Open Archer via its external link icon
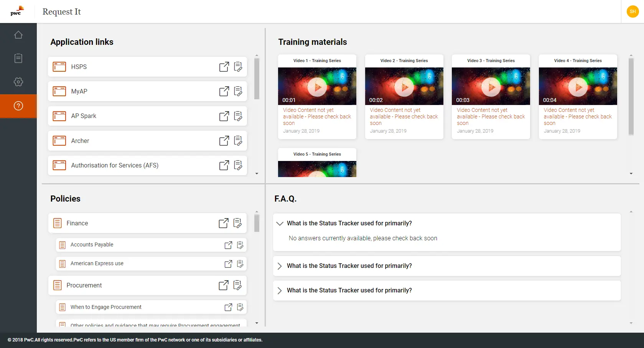The width and height of the screenshot is (644, 348). pos(224,141)
